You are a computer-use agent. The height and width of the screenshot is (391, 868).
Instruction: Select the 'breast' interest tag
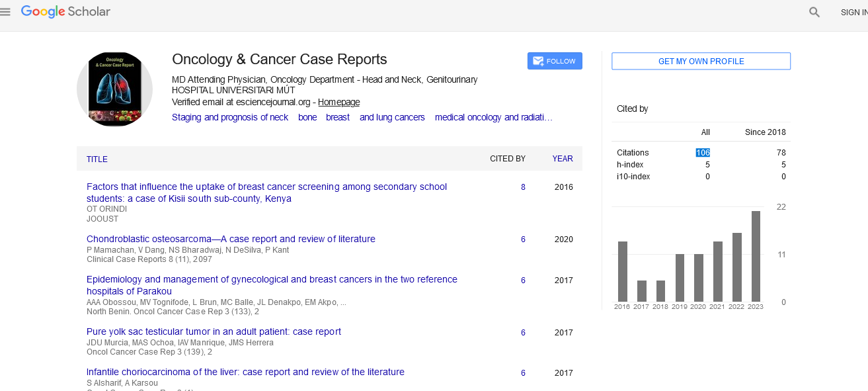pyautogui.click(x=338, y=117)
